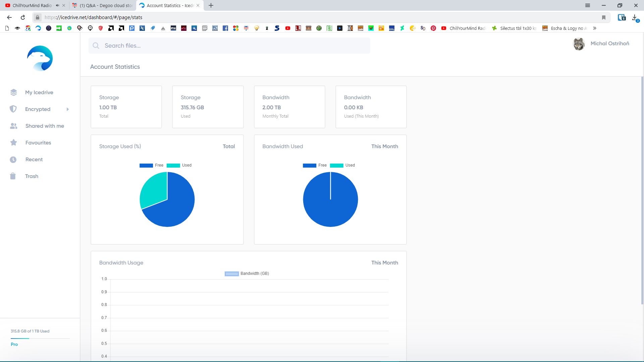Expand the Encrypted section arrow
This screenshot has width=644, height=362.
click(67, 109)
